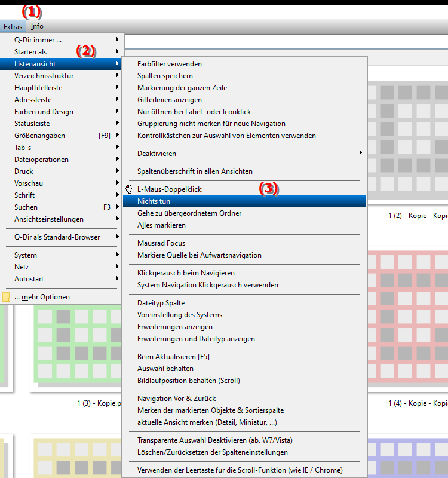Enable 'Nur öffnen bei Label- oder Iconklick'
This screenshot has width=448, height=478.
coord(244,112)
